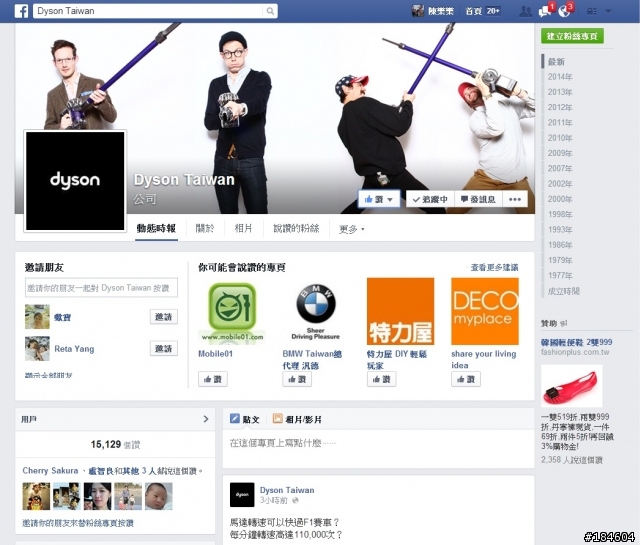Jump to 1977年 in timeline
The height and width of the screenshot is (545, 640).
560,276
